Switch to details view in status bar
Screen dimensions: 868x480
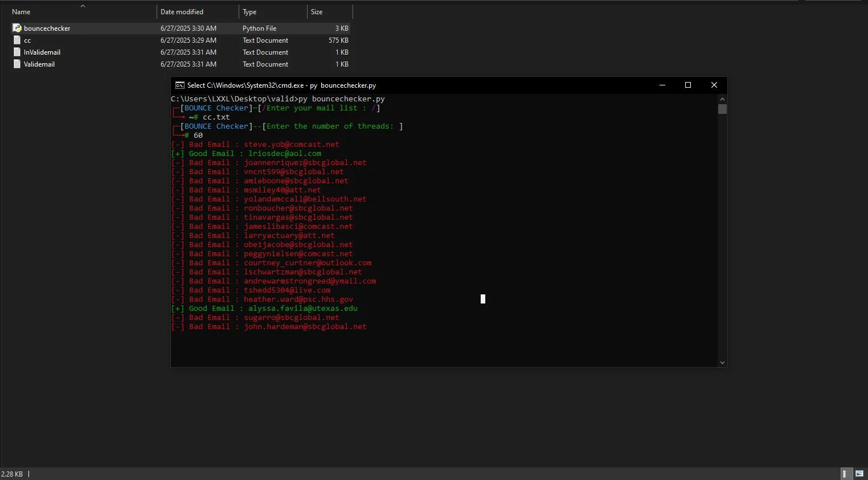pyautogui.click(x=846, y=474)
